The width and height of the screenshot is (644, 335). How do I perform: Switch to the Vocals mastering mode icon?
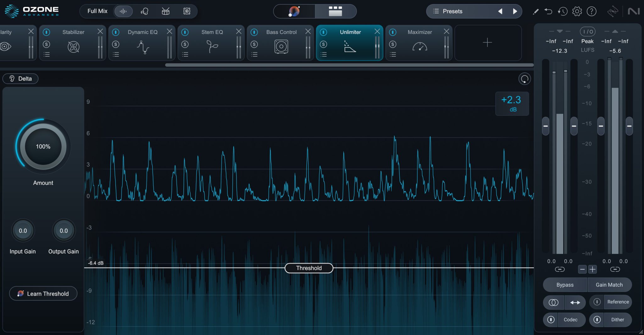[145, 11]
